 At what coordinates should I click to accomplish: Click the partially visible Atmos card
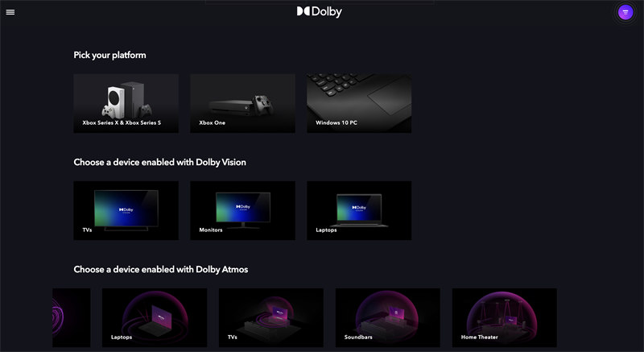click(x=72, y=317)
